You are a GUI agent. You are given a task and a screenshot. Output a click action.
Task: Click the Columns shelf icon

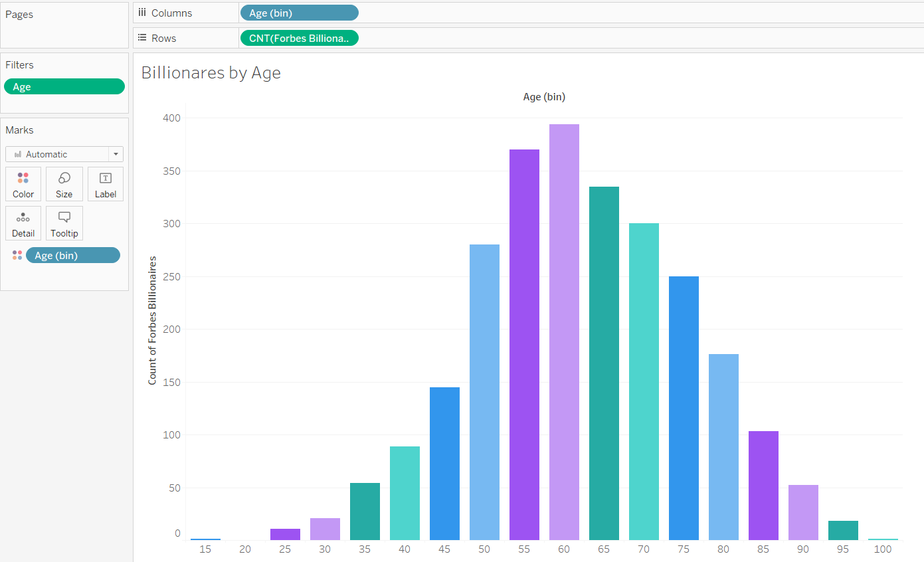(x=142, y=13)
